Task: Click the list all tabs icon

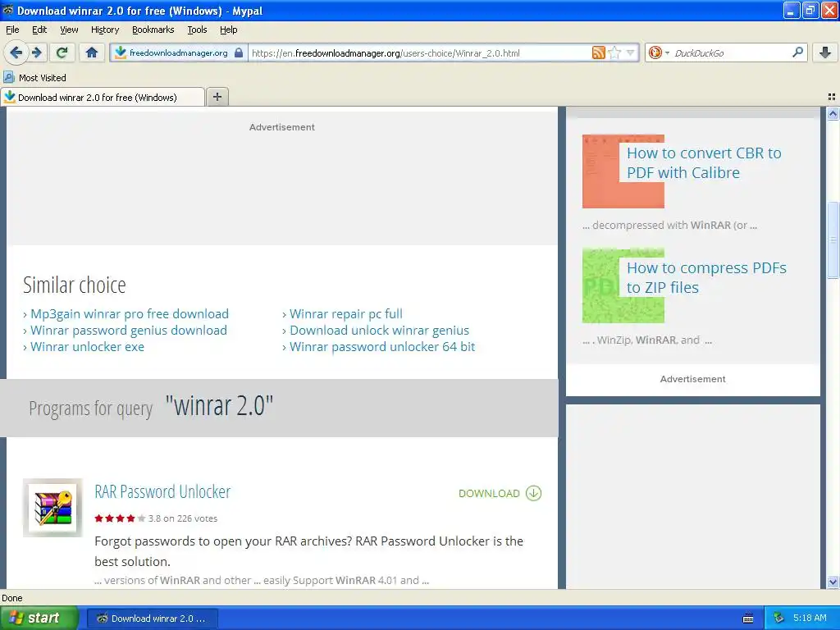Action: pyautogui.click(x=832, y=97)
